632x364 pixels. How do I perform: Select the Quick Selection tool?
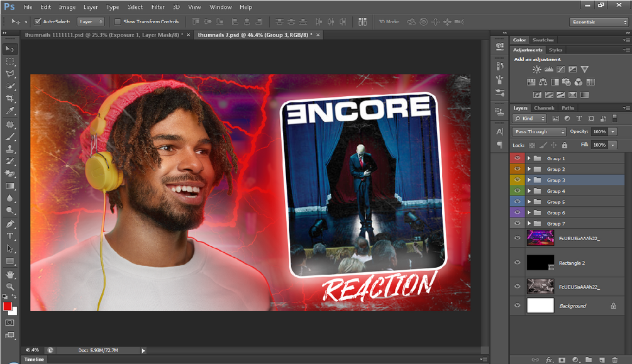[9, 86]
